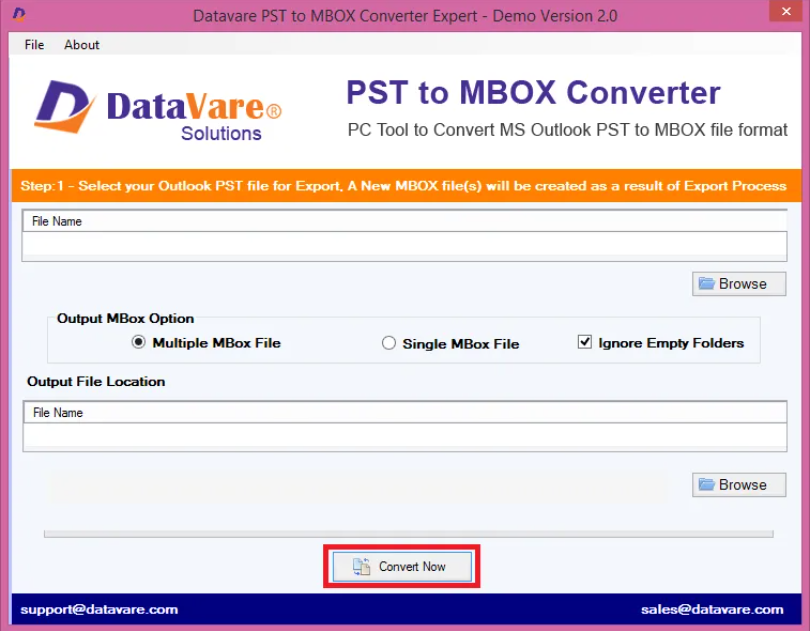810x631 pixels.
Task: Click the folder icon on the output Browse button
Action: [x=706, y=484]
